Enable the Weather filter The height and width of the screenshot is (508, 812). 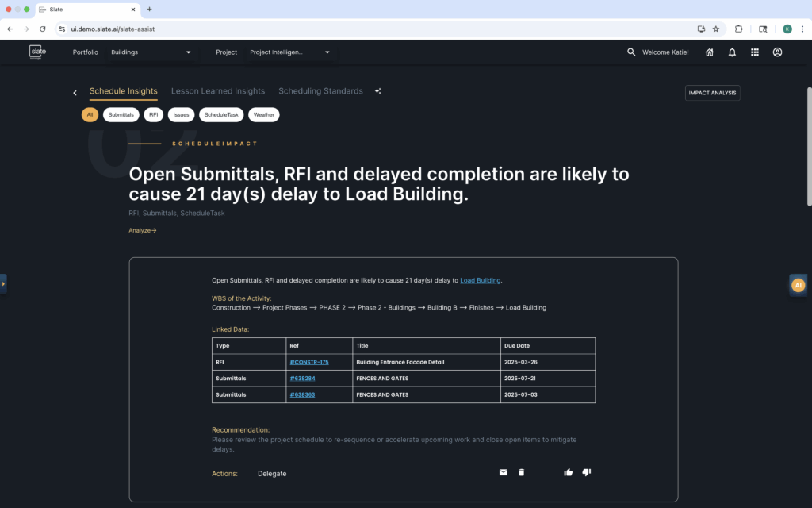pos(263,114)
